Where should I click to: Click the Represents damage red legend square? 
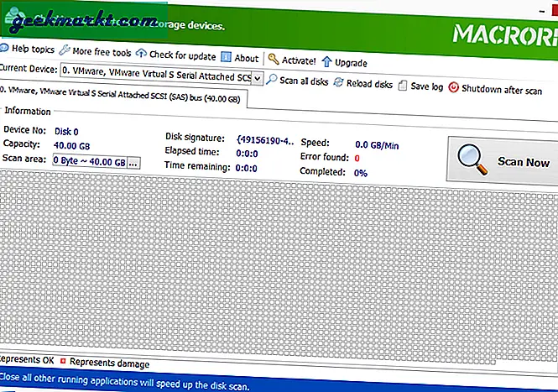[x=62, y=363]
